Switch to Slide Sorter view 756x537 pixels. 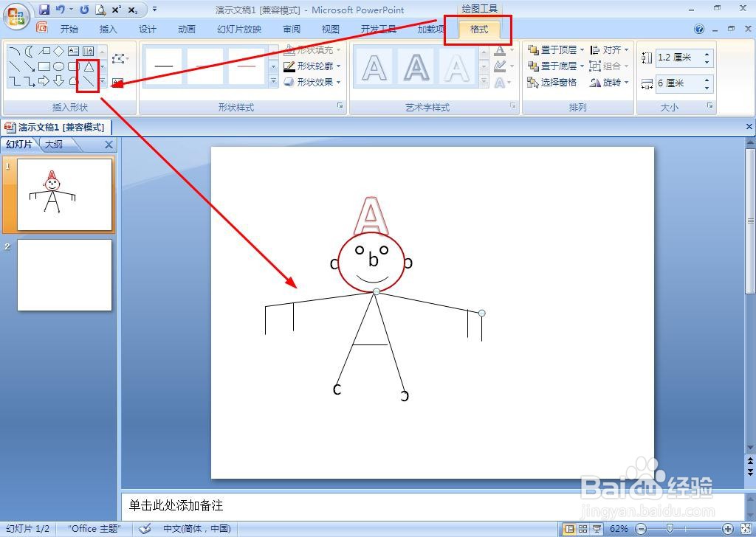pos(581,528)
